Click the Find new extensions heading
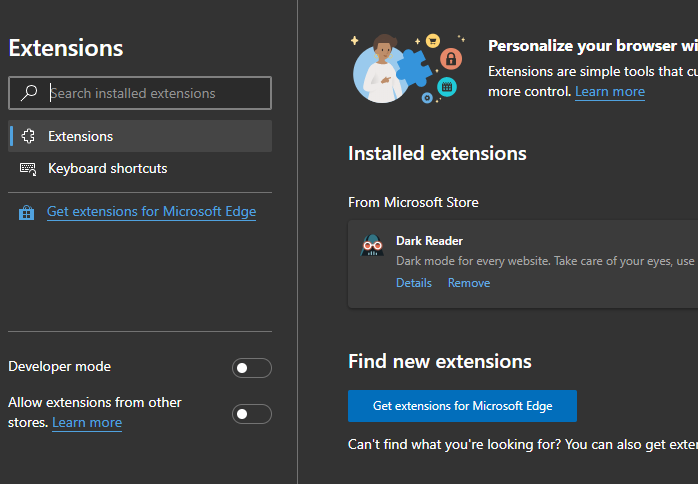The image size is (698, 484). point(440,362)
